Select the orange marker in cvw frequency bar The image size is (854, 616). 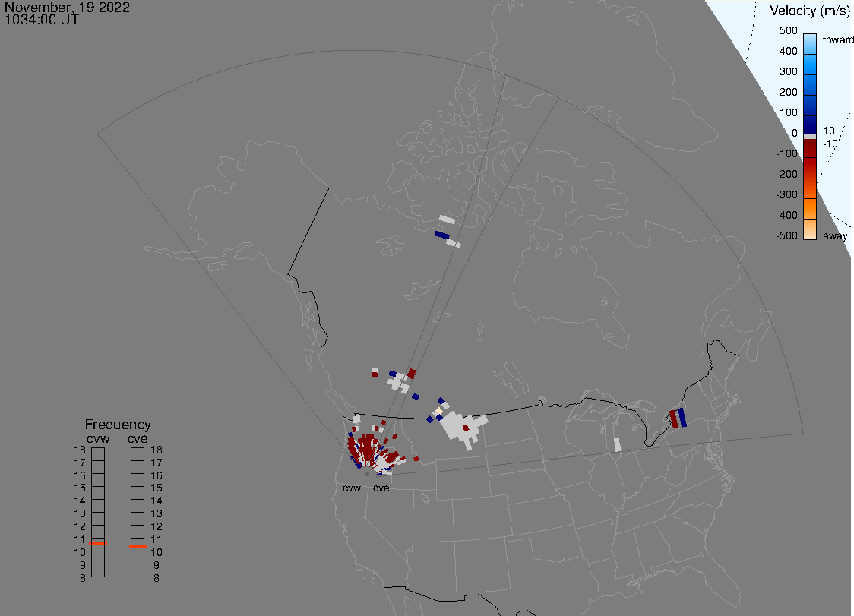click(98, 544)
